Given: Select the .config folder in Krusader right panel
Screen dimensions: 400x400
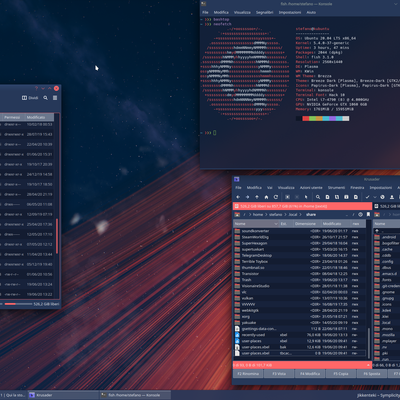Looking at the screenshot, I should [387, 261].
